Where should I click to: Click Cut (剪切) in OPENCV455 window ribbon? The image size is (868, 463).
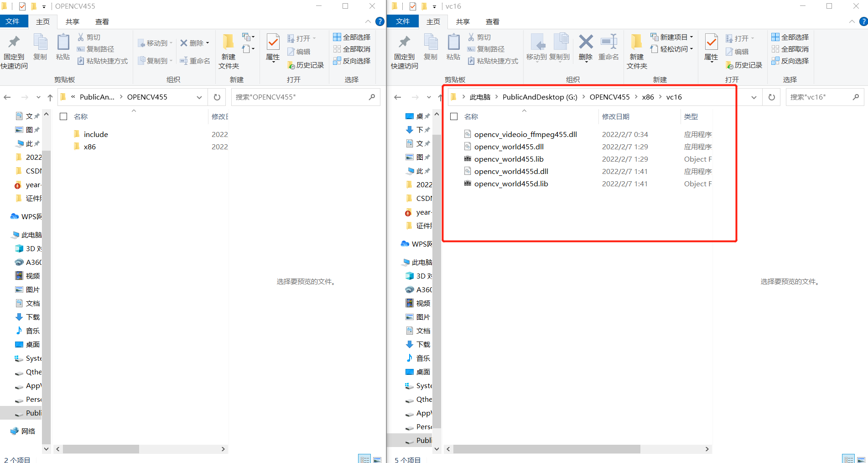[x=89, y=37]
